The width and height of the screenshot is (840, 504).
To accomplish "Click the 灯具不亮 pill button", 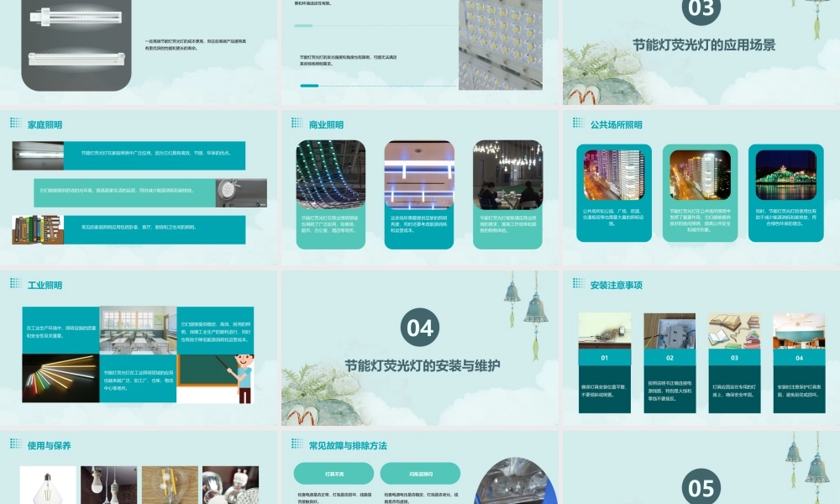I will point(333,474).
